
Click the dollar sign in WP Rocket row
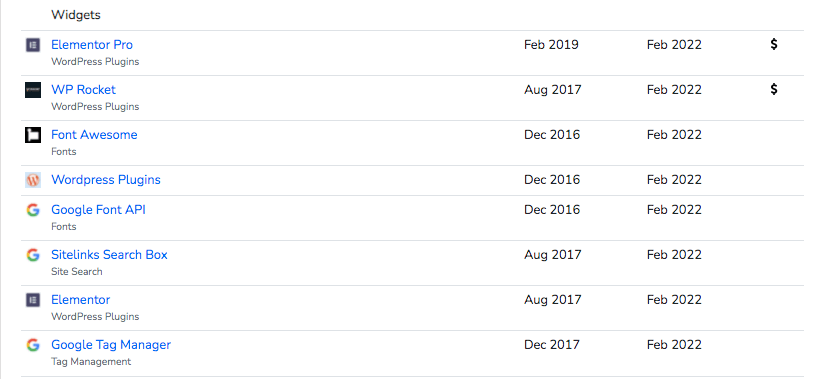774,90
